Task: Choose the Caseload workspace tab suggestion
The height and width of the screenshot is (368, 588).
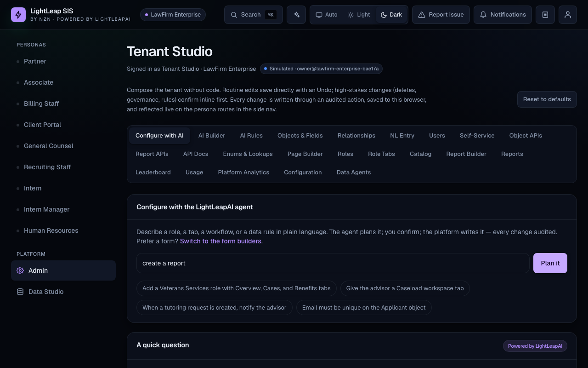Action: click(405, 288)
